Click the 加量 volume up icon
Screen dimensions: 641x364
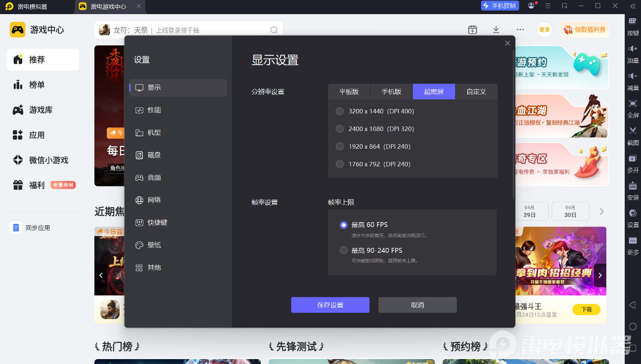[x=633, y=53]
